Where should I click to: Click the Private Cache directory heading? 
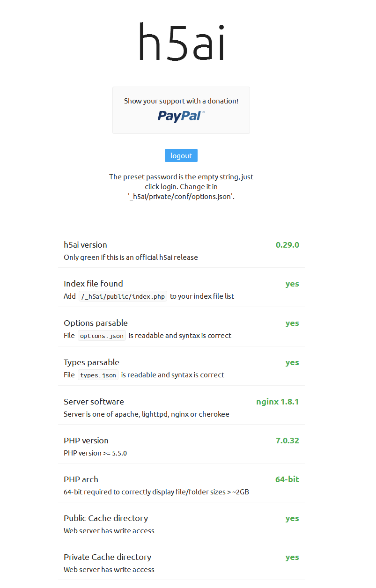click(x=107, y=557)
